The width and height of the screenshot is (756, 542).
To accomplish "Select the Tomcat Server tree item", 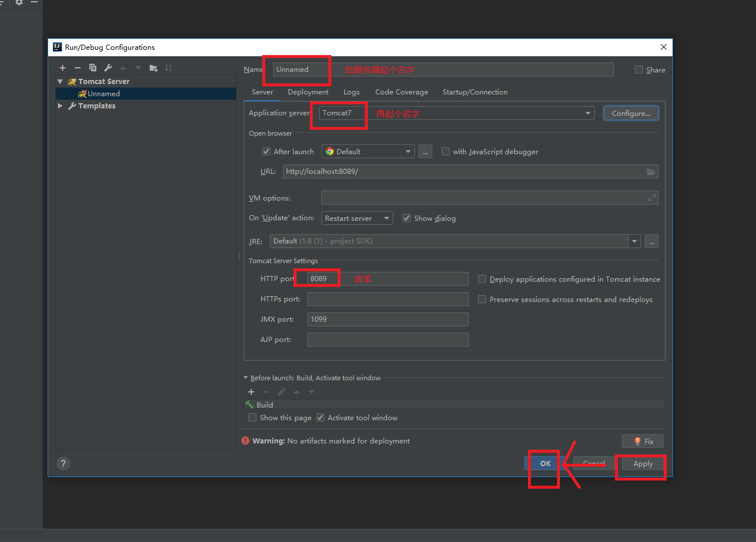I will 146,82.
